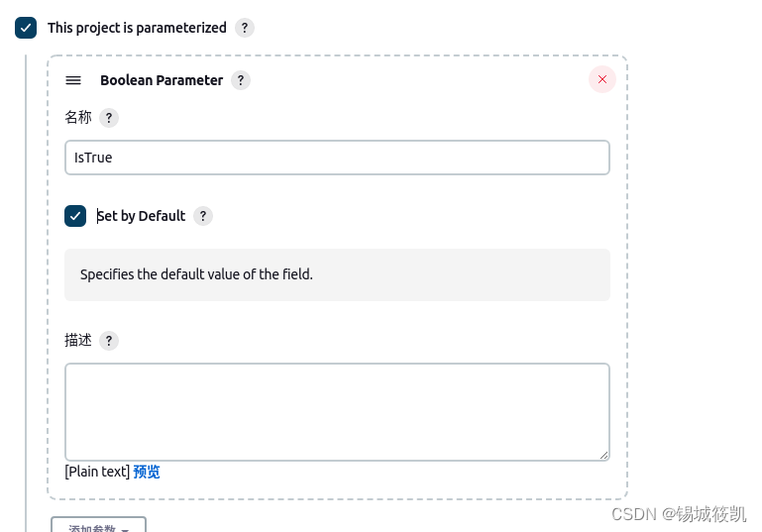Viewport: 762px width, 532px height.
Task: Delete the Boolean Parameter with red X
Action: coord(602,79)
